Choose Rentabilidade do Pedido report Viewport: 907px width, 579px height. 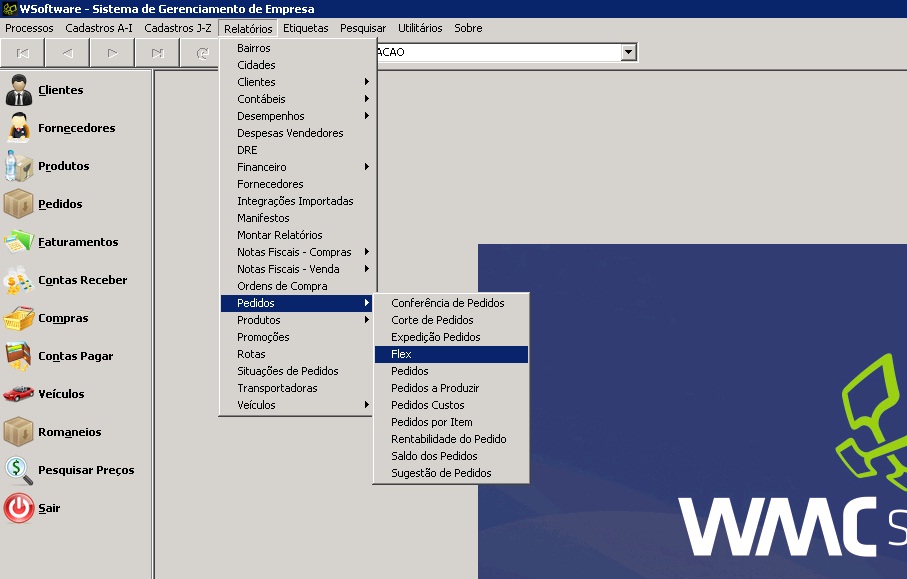448,439
